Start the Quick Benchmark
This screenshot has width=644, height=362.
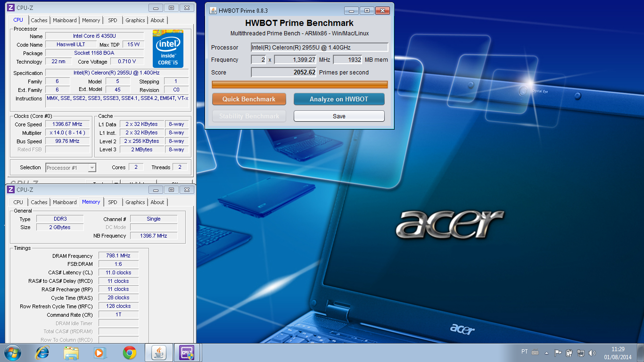[x=249, y=99]
